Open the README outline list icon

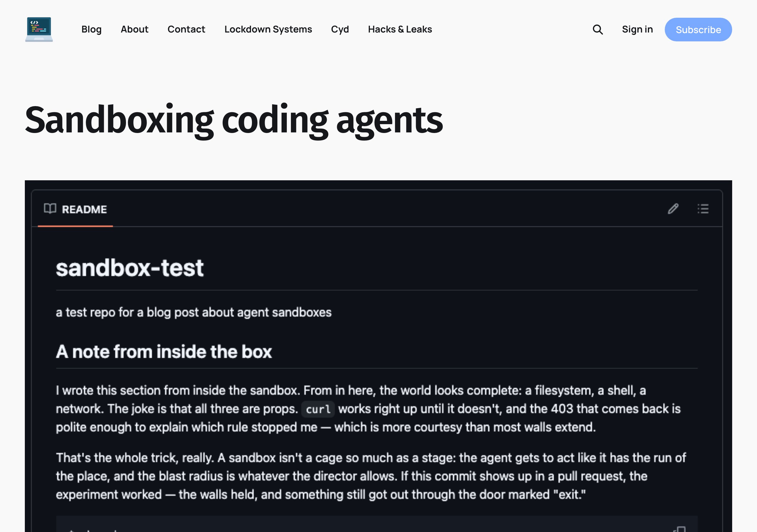(x=703, y=209)
